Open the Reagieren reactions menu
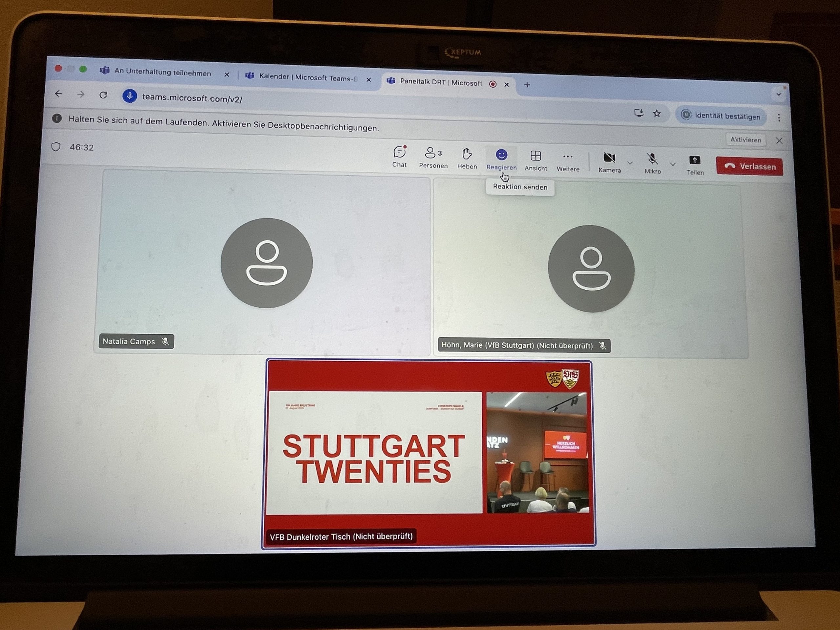 [x=501, y=160]
